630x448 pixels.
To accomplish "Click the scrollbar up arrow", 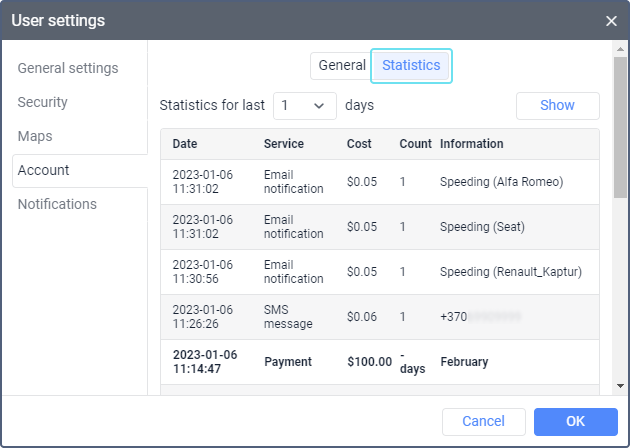I will (620, 49).
